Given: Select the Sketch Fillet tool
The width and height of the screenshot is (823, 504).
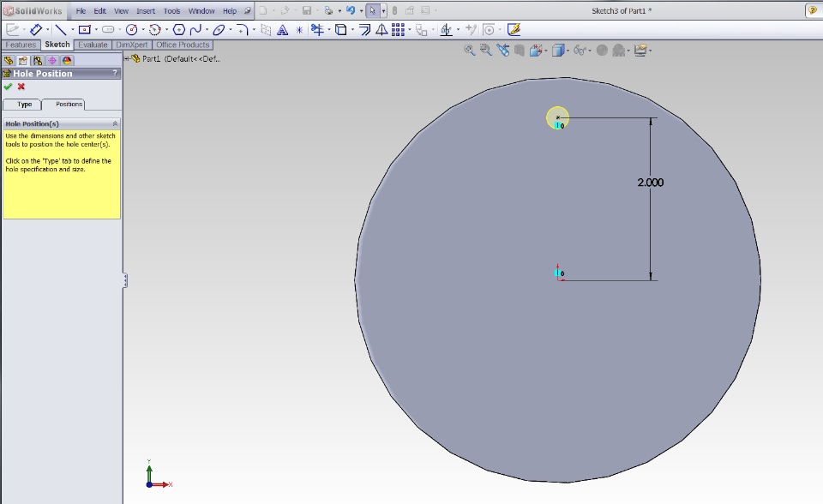Looking at the screenshot, I should 242,30.
